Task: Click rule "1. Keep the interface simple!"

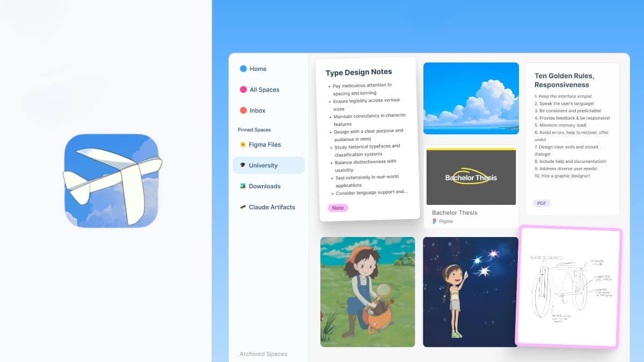Action: click(563, 96)
